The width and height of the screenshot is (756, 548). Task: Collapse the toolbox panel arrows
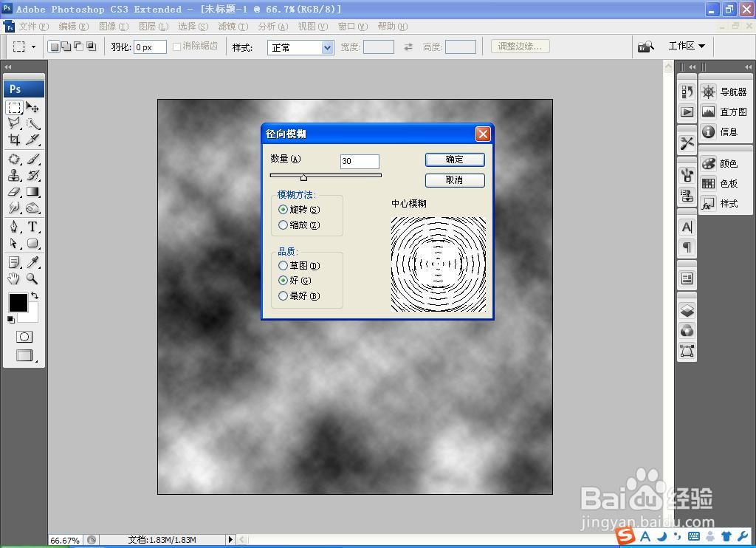7,66
